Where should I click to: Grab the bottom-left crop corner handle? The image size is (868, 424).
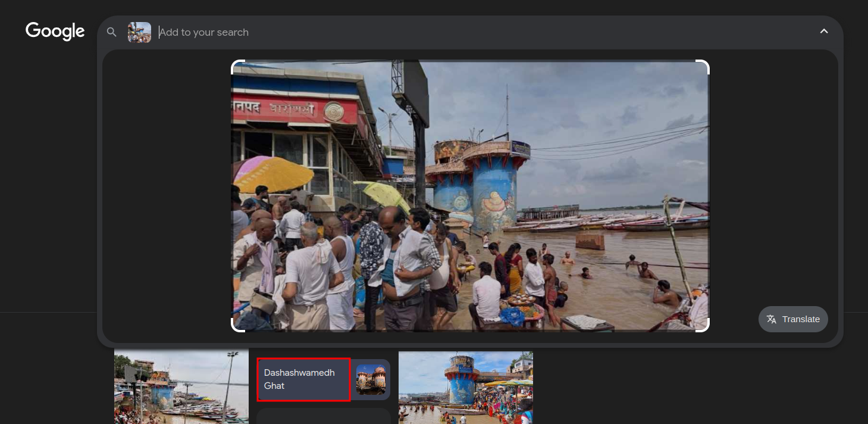coord(237,325)
